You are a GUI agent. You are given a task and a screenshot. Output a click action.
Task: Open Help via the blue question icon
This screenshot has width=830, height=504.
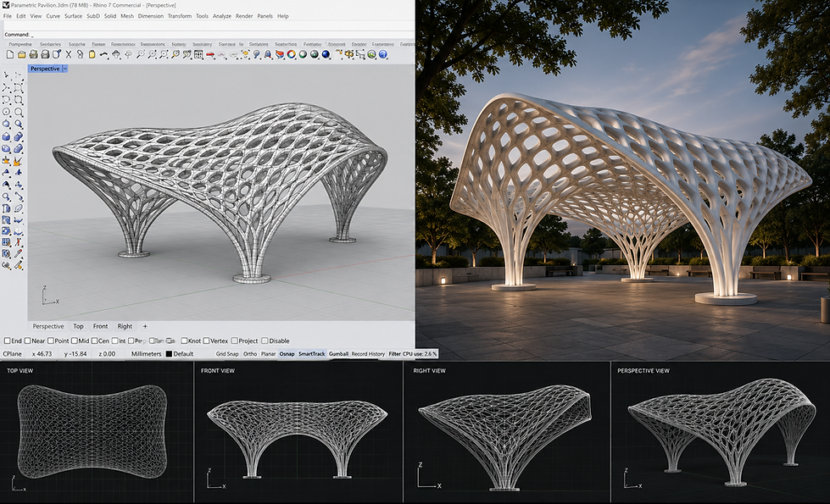click(383, 54)
